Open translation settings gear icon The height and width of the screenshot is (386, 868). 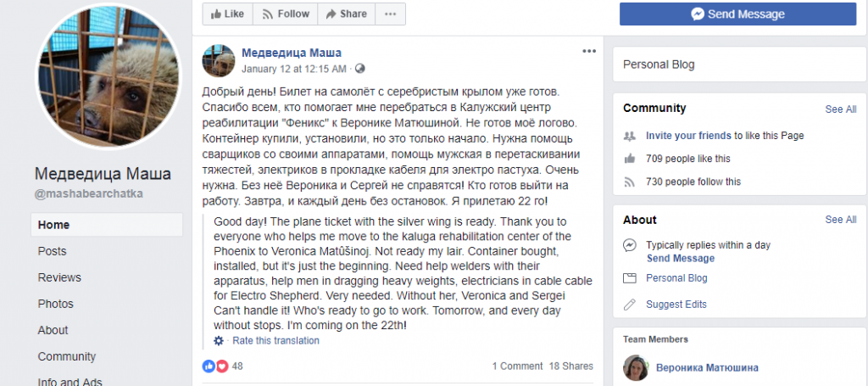(x=219, y=341)
